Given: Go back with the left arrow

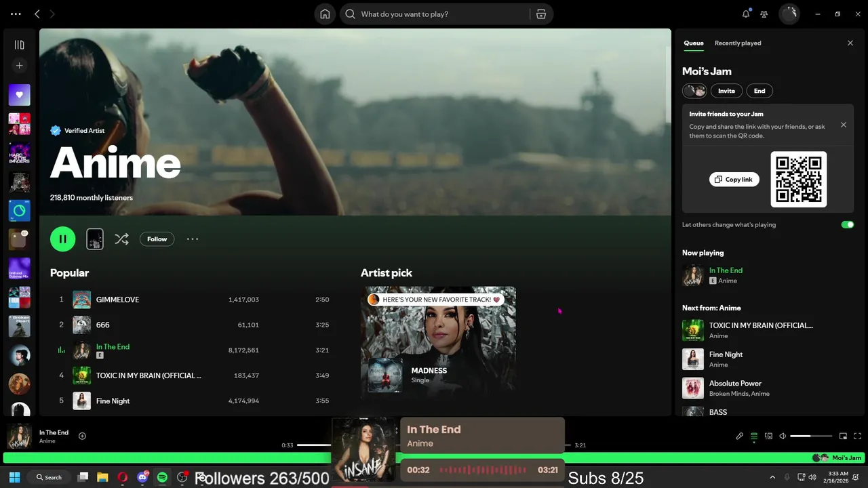Looking at the screenshot, I should [37, 14].
